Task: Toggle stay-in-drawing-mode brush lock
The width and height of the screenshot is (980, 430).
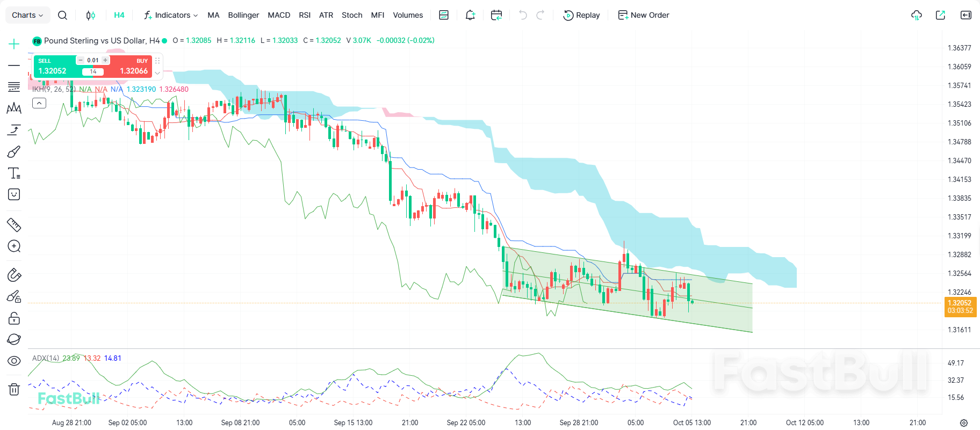Action: pyautogui.click(x=14, y=297)
